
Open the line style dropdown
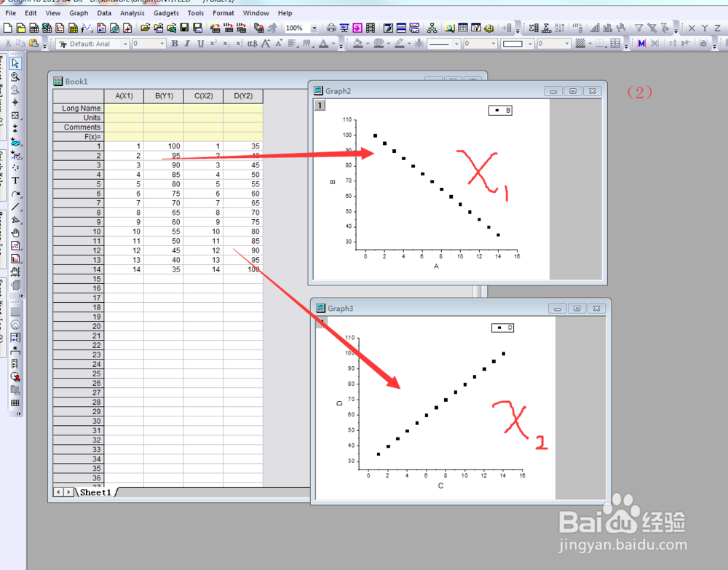(x=456, y=44)
